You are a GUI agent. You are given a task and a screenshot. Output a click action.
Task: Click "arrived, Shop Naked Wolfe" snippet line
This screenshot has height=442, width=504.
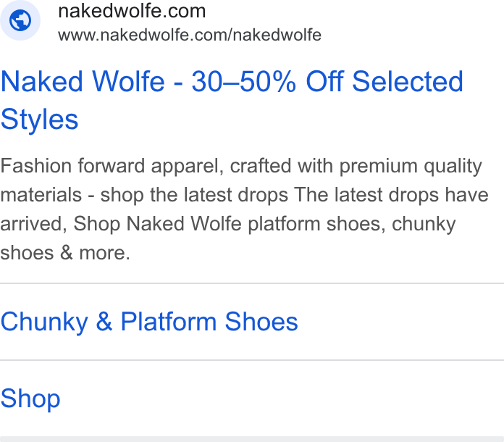click(121, 224)
